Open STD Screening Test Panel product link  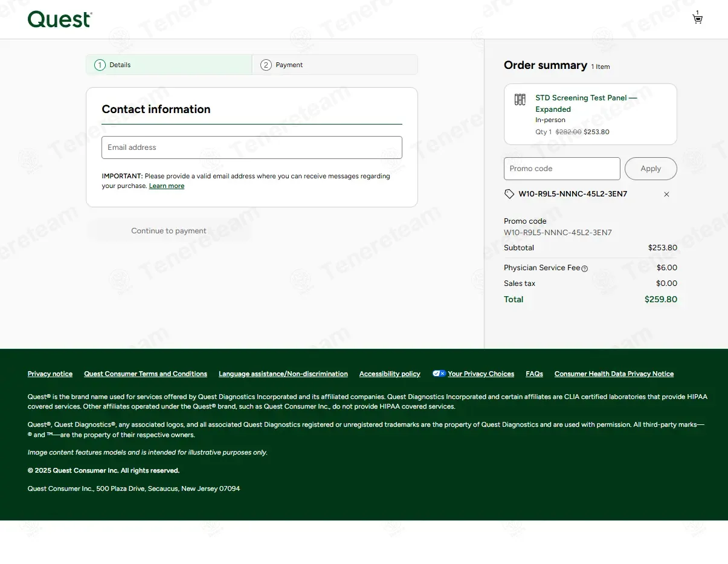tap(585, 103)
